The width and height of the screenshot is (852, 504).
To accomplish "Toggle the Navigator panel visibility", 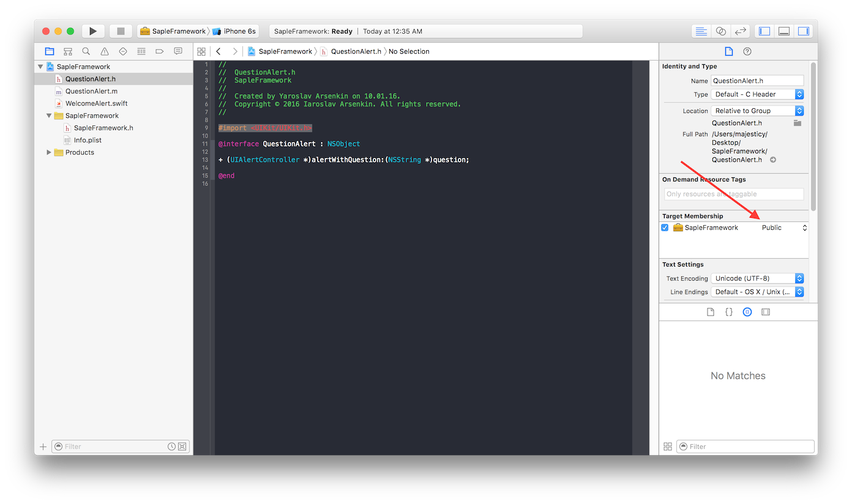I will click(764, 31).
